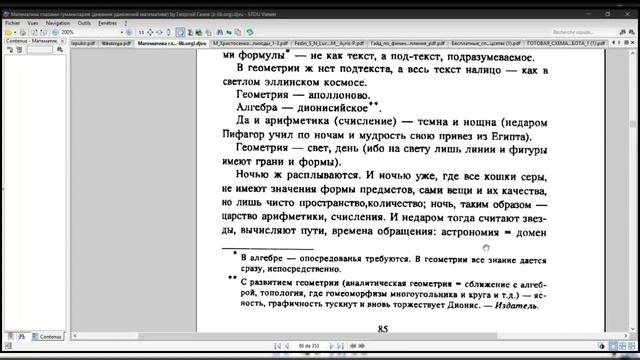Click binoculars search icon in Contenus panel

coord(60,50)
